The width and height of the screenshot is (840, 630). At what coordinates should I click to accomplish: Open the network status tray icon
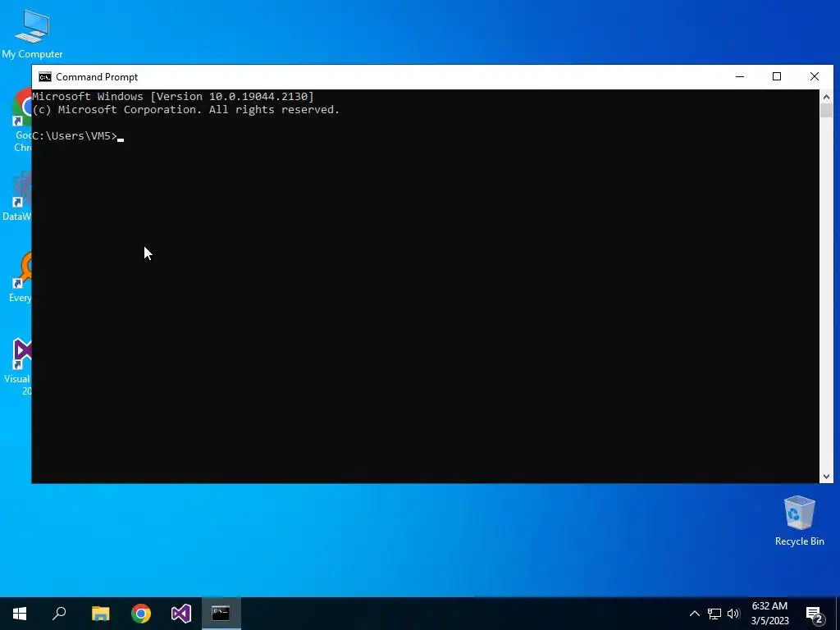(714, 614)
